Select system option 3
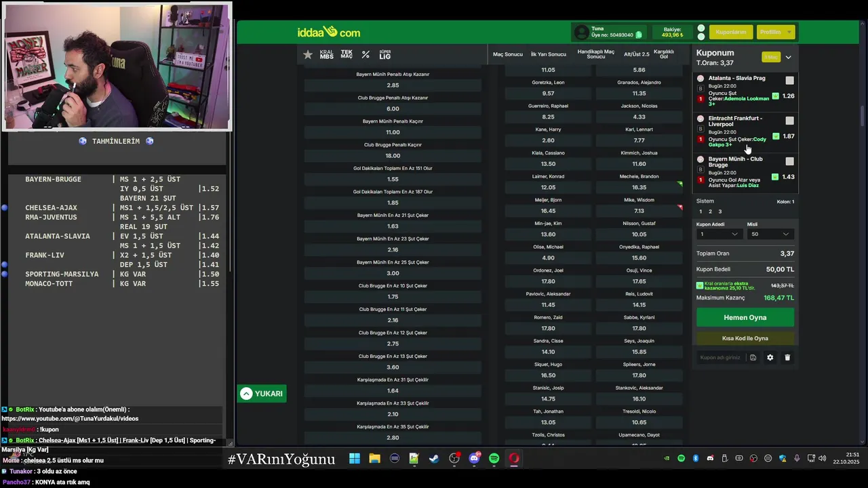This screenshot has height=488, width=868. point(720,211)
